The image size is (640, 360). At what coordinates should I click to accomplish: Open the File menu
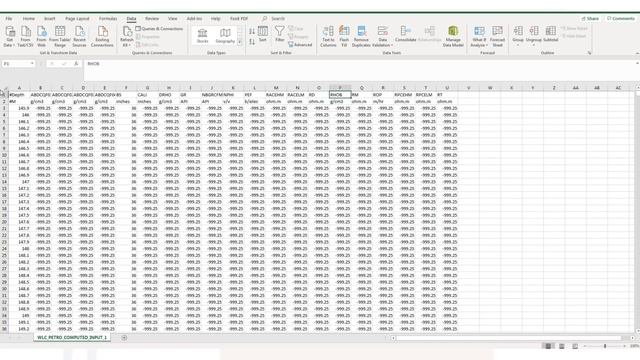click(x=9, y=19)
